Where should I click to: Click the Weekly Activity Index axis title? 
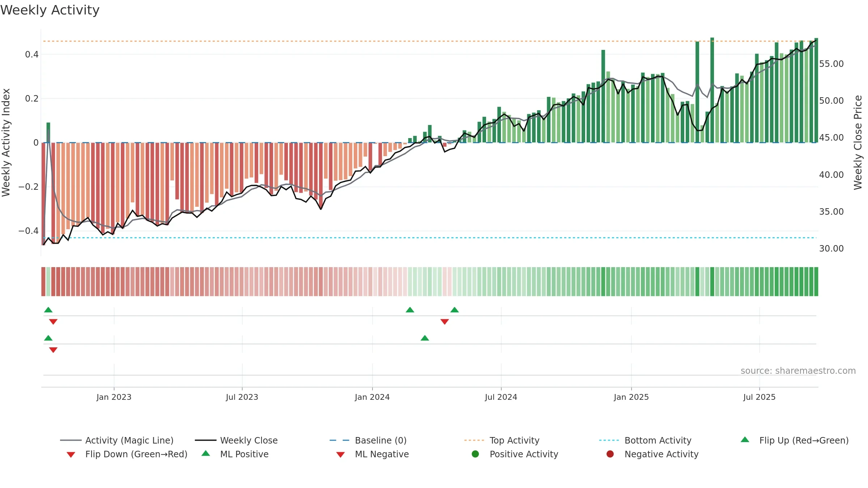[6, 142]
